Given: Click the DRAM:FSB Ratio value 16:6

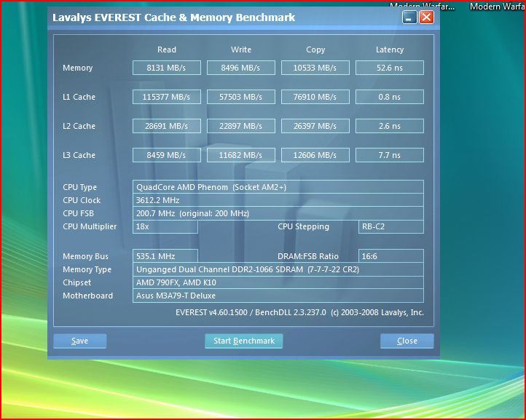Looking at the screenshot, I should (390, 256).
